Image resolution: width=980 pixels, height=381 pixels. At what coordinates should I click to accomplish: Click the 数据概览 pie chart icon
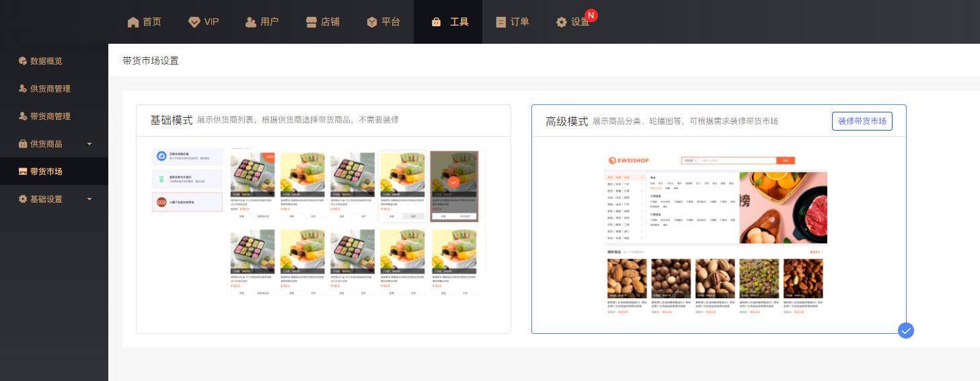pyautogui.click(x=23, y=61)
